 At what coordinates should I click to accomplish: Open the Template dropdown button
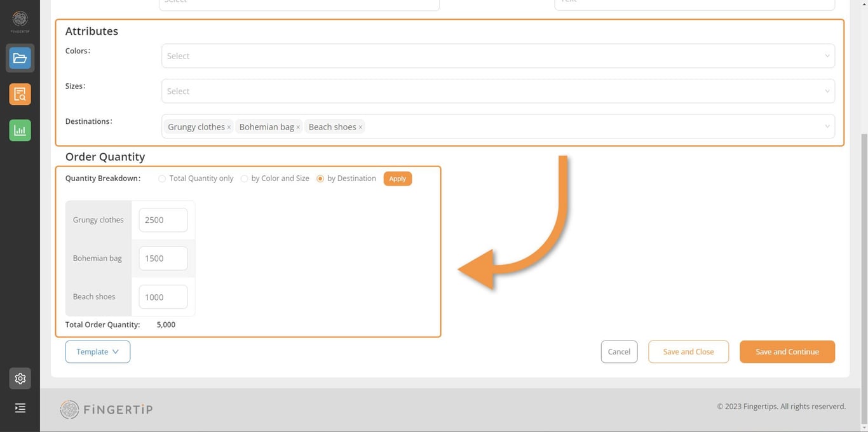(x=98, y=352)
